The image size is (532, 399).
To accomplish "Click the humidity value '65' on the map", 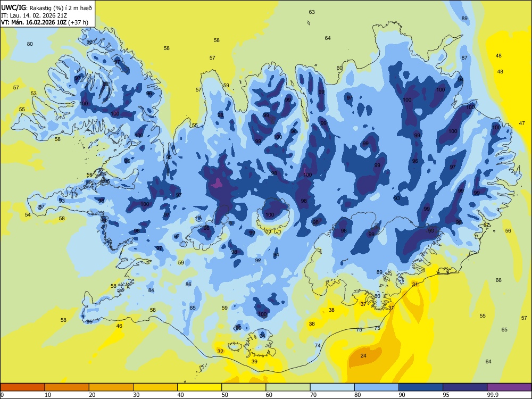I will coord(504,329).
